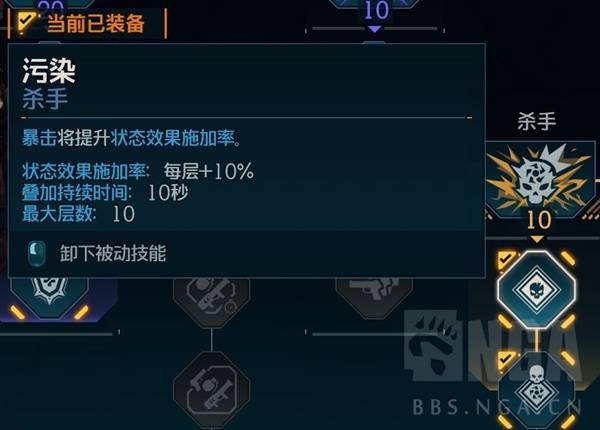
Task: Toggle the checkmark on upper Assassin perk
Action: coord(506,259)
